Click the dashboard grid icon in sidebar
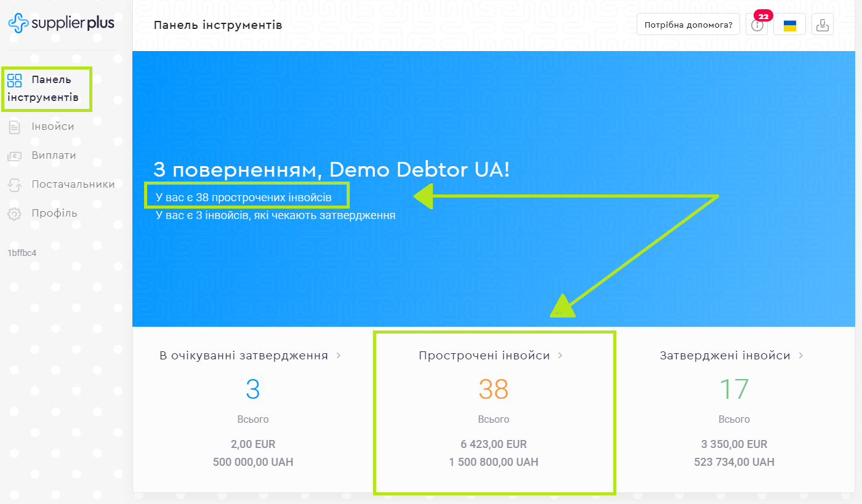 click(x=15, y=80)
